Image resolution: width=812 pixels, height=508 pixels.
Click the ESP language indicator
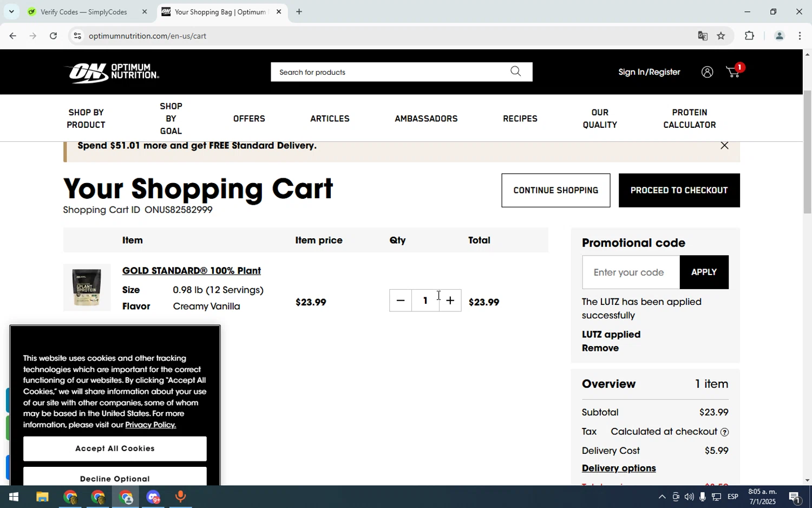(x=733, y=497)
